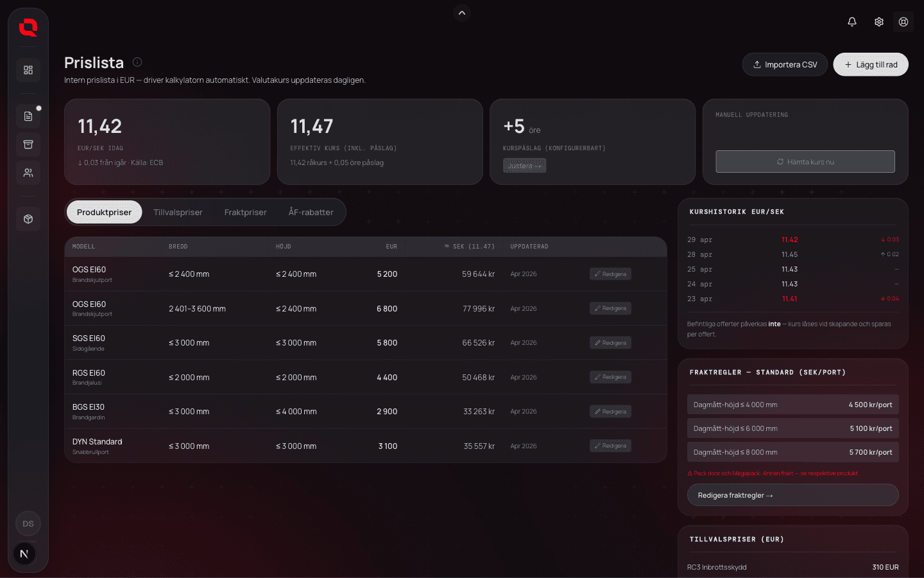This screenshot has height=578, width=924.
Task: Click the 66 526 kr price cell
Action: pos(478,343)
